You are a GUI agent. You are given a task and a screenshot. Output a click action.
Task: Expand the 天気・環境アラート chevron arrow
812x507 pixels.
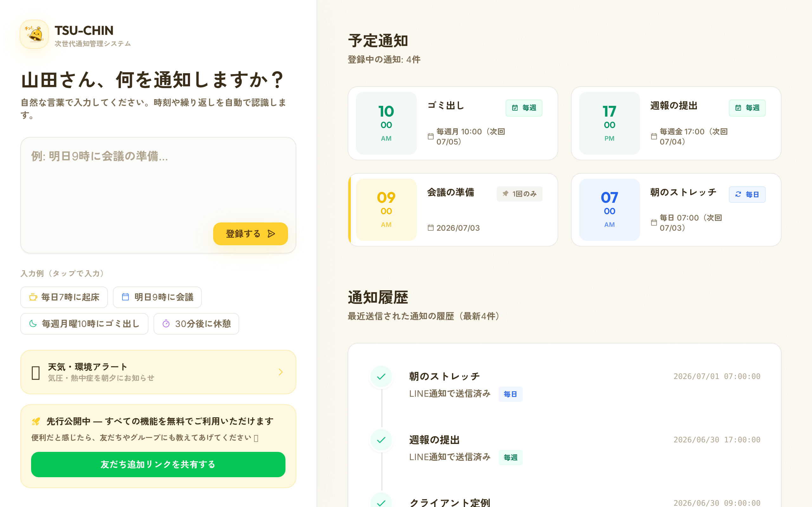tap(281, 372)
